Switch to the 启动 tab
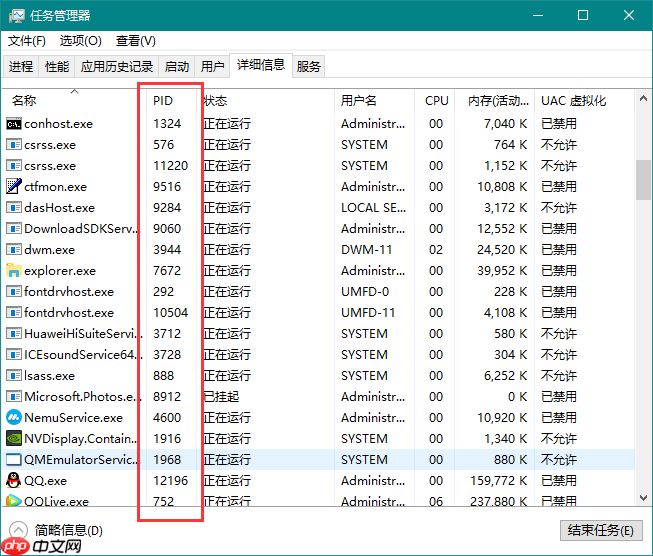The height and width of the screenshot is (556, 653). 177,66
